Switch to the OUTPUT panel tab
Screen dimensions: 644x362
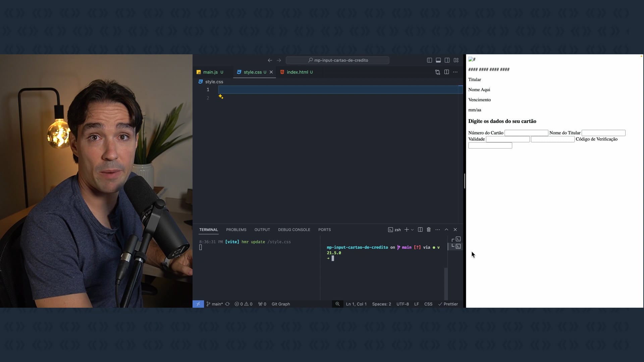(x=262, y=230)
